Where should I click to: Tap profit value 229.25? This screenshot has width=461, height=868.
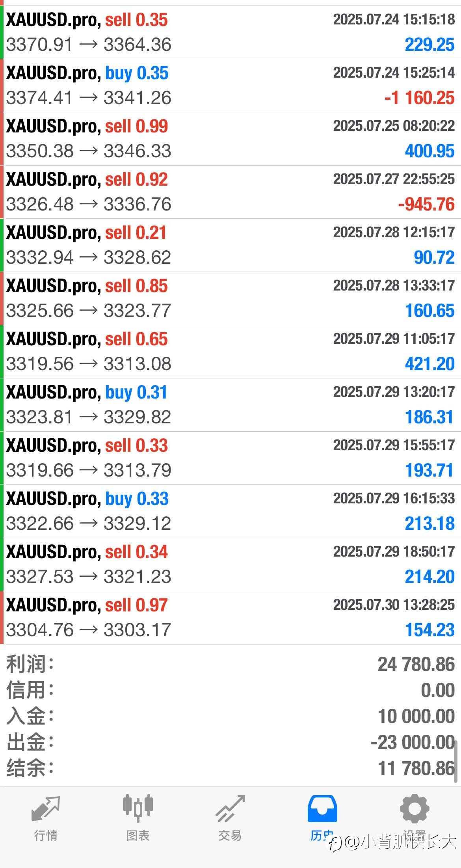429,45
